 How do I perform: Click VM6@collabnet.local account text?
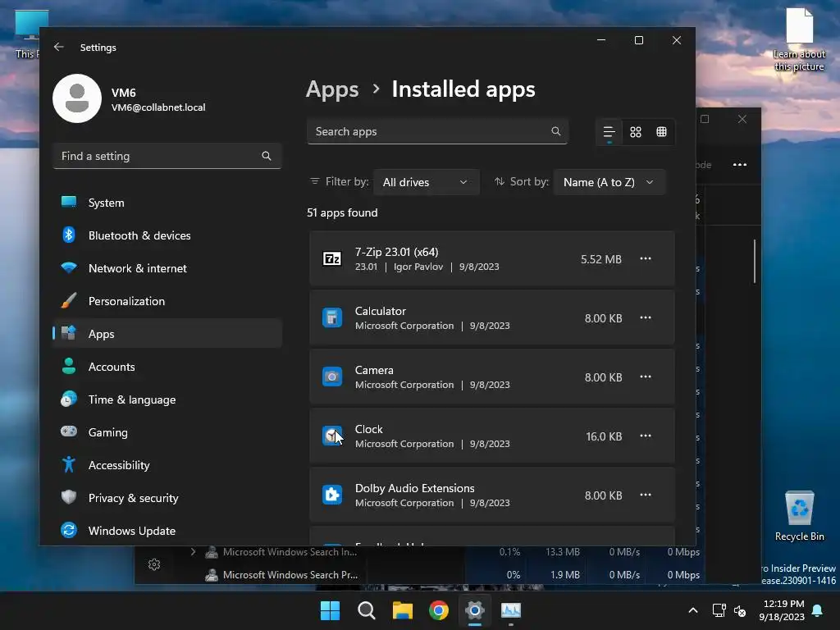pyautogui.click(x=158, y=107)
